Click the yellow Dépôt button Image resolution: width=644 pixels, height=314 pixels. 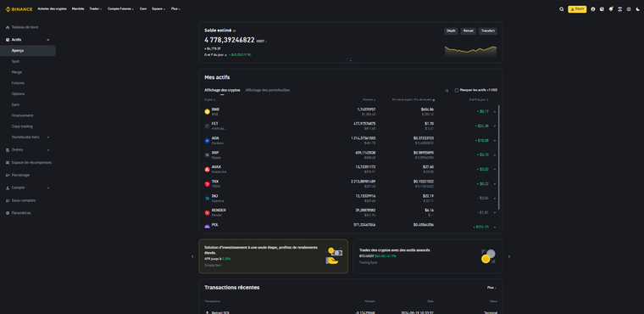tap(577, 9)
